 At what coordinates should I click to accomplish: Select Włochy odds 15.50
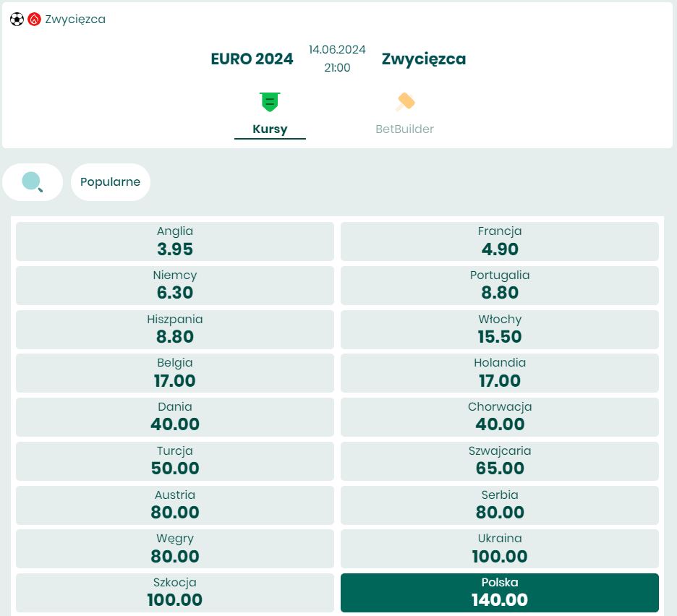point(500,330)
